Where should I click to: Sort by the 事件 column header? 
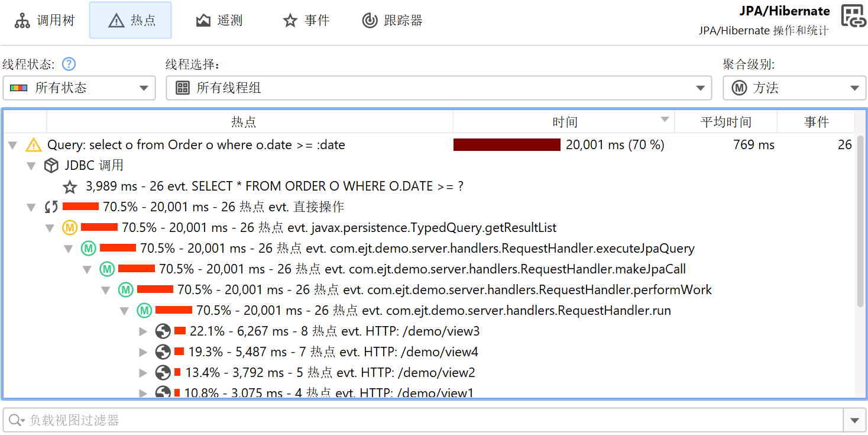pyautogui.click(x=816, y=123)
